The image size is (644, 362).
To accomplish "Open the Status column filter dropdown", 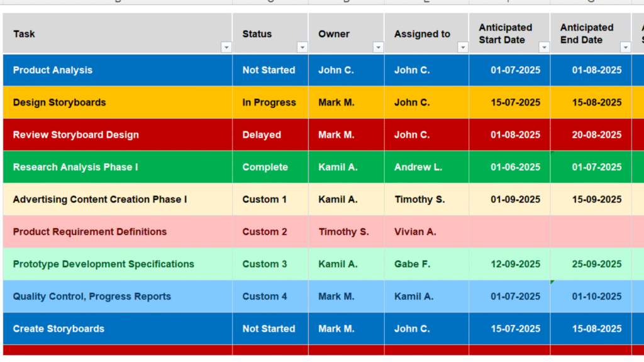I will pos(302,47).
